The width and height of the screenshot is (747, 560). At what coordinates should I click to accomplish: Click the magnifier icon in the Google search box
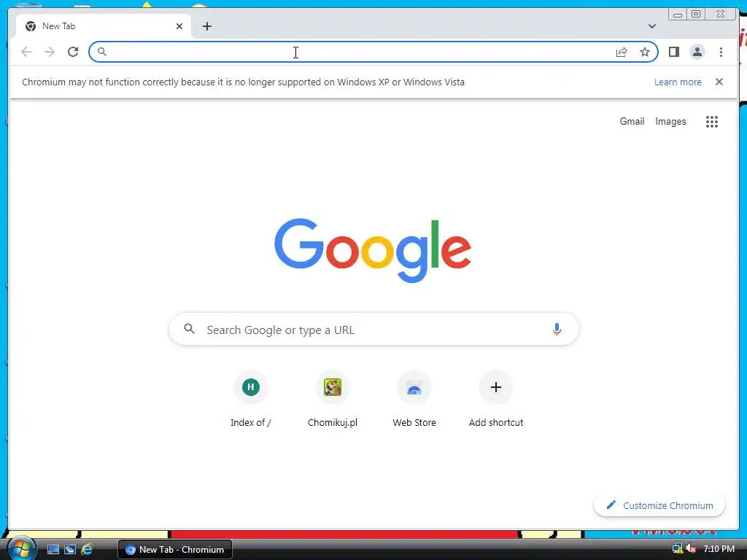coord(189,329)
